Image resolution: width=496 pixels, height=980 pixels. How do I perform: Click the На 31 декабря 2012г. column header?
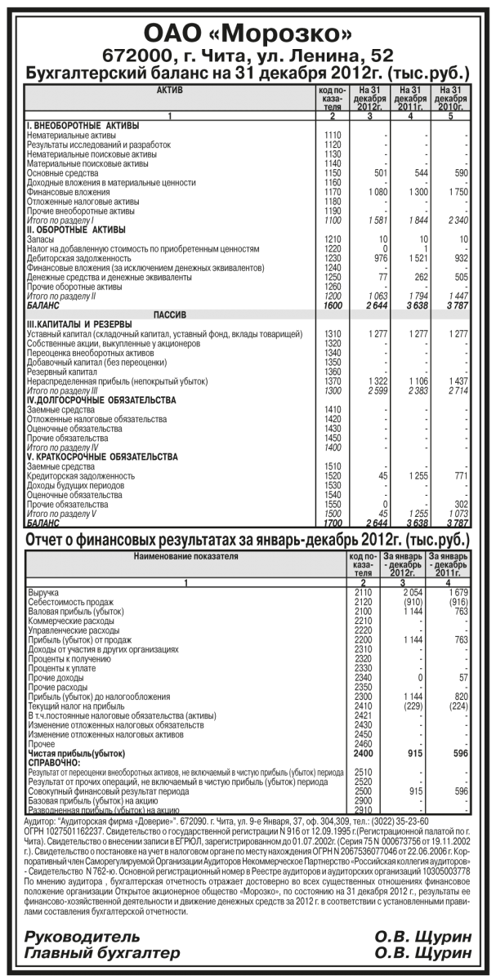click(x=369, y=97)
